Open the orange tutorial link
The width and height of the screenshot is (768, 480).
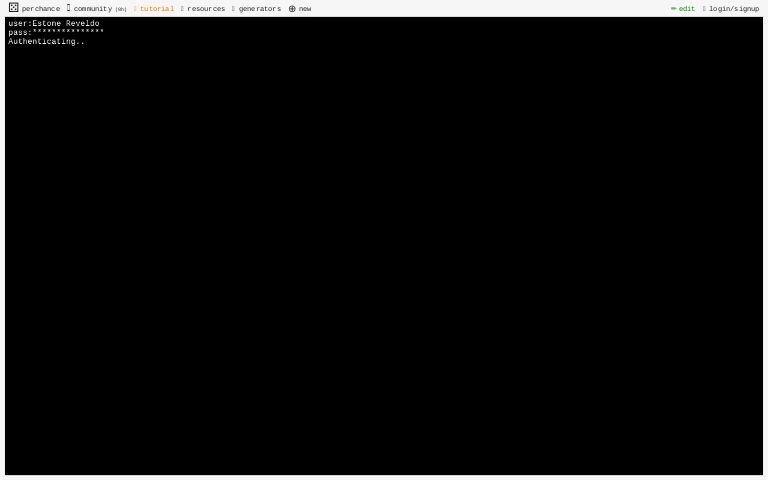157,9
